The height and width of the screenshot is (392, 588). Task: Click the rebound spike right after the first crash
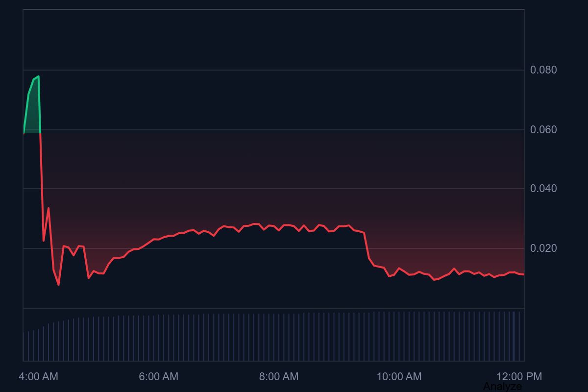point(48,208)
